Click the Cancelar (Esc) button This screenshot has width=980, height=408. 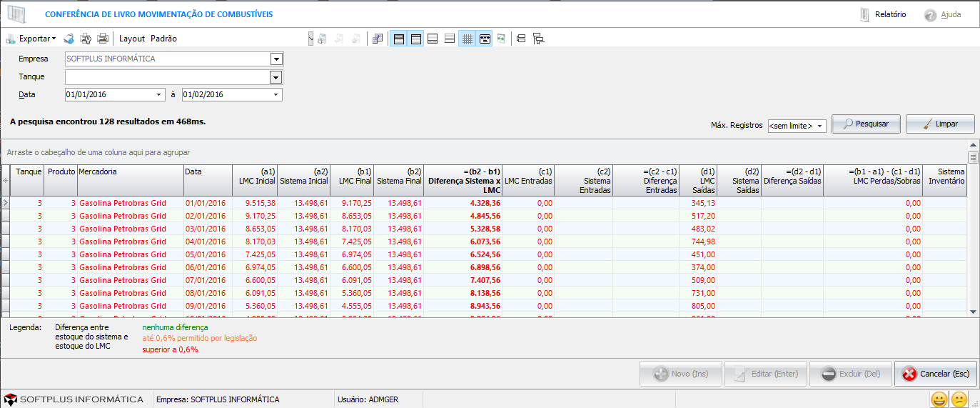(x=936, y=374)
